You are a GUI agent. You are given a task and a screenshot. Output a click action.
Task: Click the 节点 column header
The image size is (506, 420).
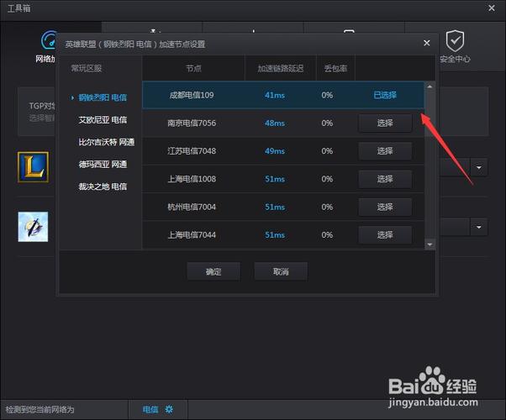193,68
